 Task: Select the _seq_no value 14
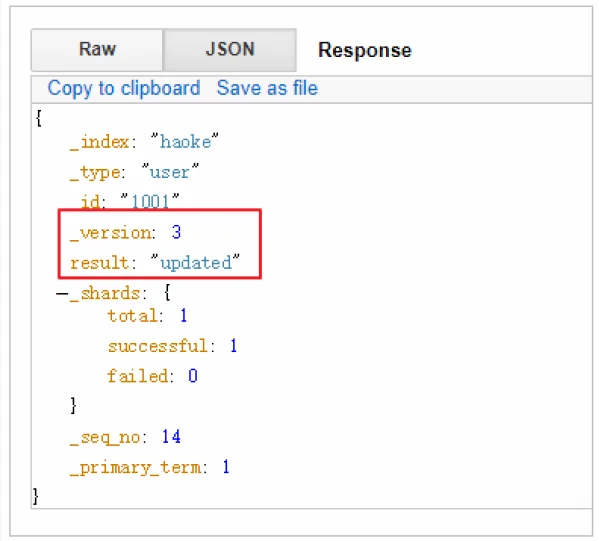click(x=171, y=437)
